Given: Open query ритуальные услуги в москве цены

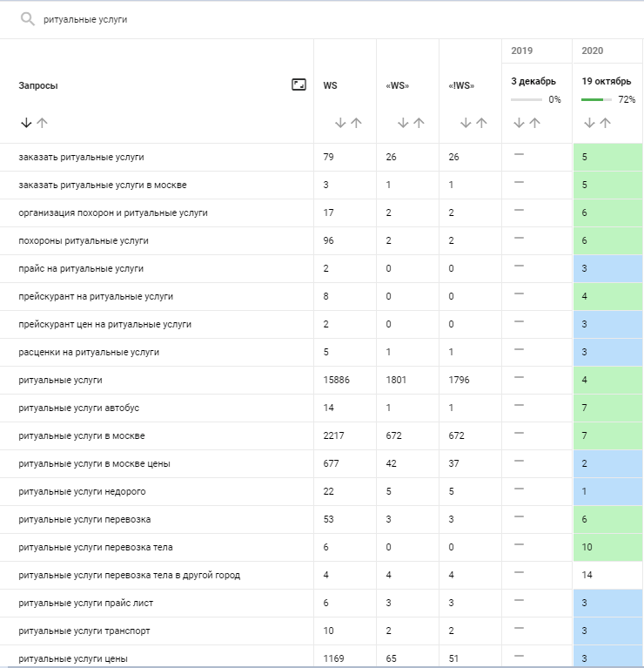Looking at the screenshot, I should [x=94, y=464].
